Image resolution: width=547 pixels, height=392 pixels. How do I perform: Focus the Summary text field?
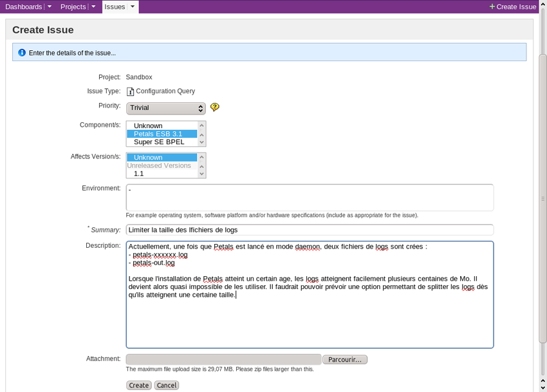[310, 230]
